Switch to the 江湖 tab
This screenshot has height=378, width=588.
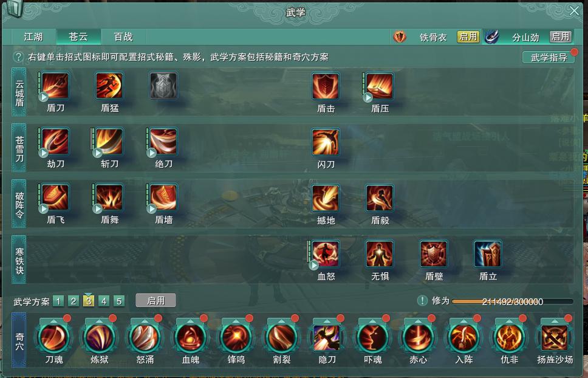point(34,36)
